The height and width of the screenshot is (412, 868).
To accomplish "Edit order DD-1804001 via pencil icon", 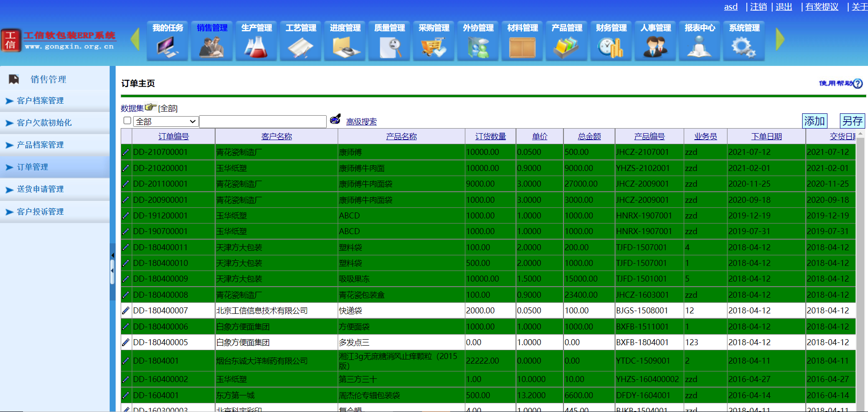I will 126,361.
